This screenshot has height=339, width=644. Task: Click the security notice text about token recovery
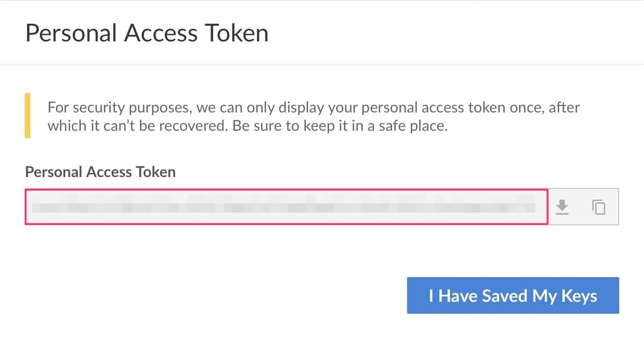coord(314,116)
